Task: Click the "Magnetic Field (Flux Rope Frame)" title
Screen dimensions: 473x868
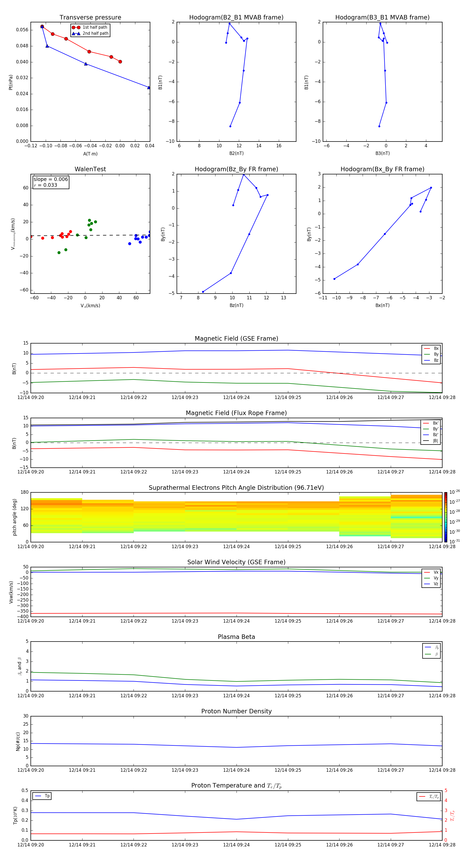Action: pos(236,413)
